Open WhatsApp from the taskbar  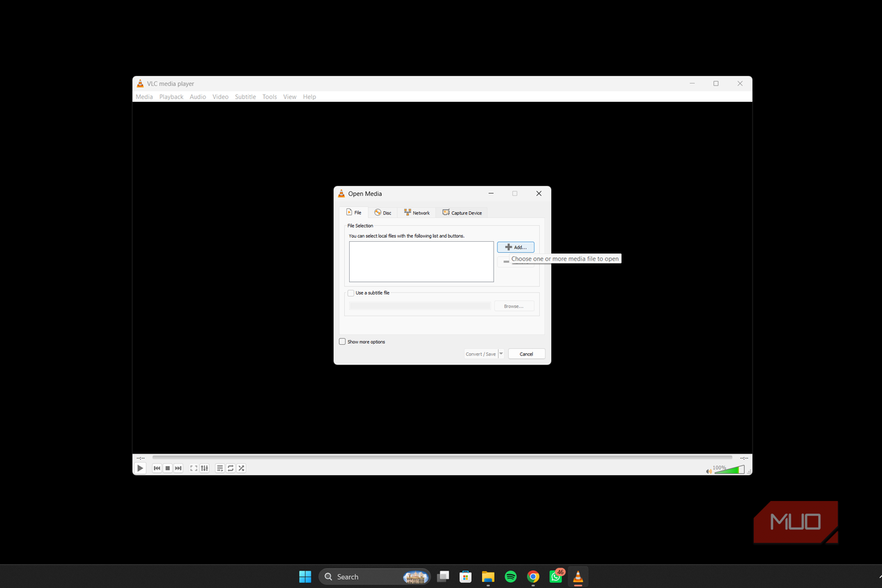(556, 576)
